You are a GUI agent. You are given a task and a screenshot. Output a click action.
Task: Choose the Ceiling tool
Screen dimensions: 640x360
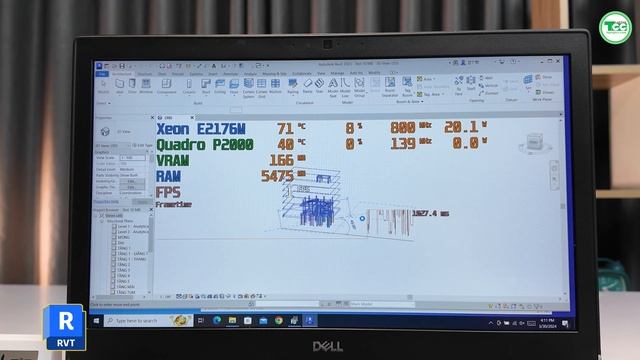pos(220,87)
